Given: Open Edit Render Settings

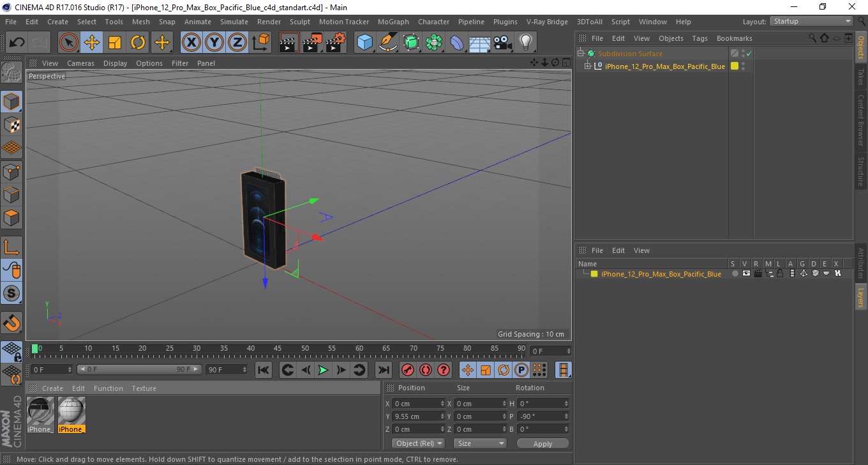Looking at the screenshot, I should (335, 43).
